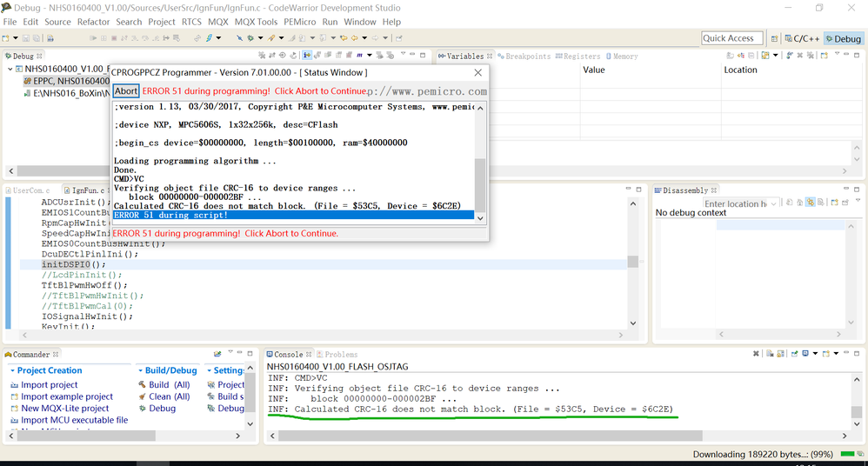Click the New file toolbar icon
The image size is (868, 466).
coord(5,38)
